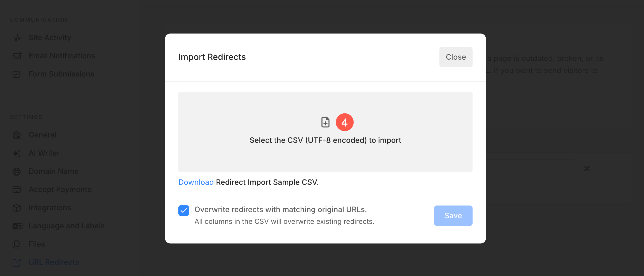This screenshot has height=276, width=644.
Task: Click the AI Writer sparkle icon
Action: point(17,153)
